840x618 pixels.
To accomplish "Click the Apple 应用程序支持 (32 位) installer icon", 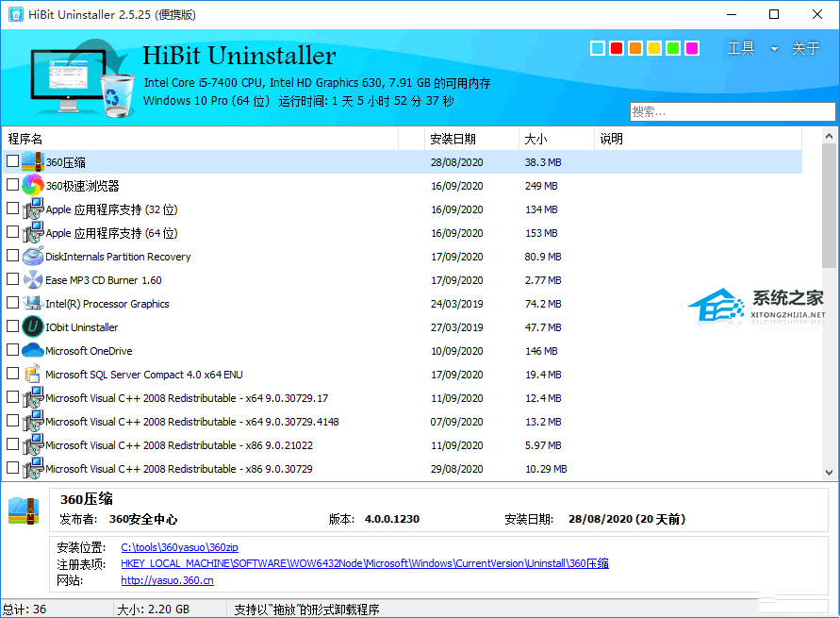I will coord(33,209).
